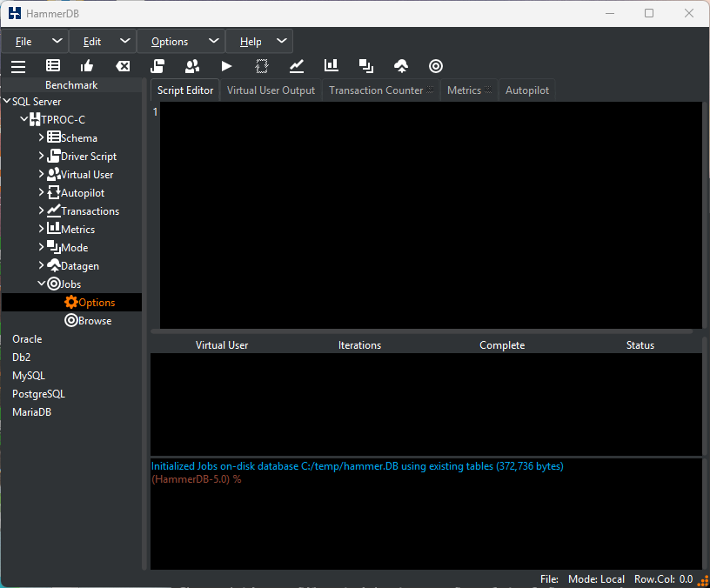Click the hamburger menu toolbar icon
710x588 pixels.
point(18,66)
